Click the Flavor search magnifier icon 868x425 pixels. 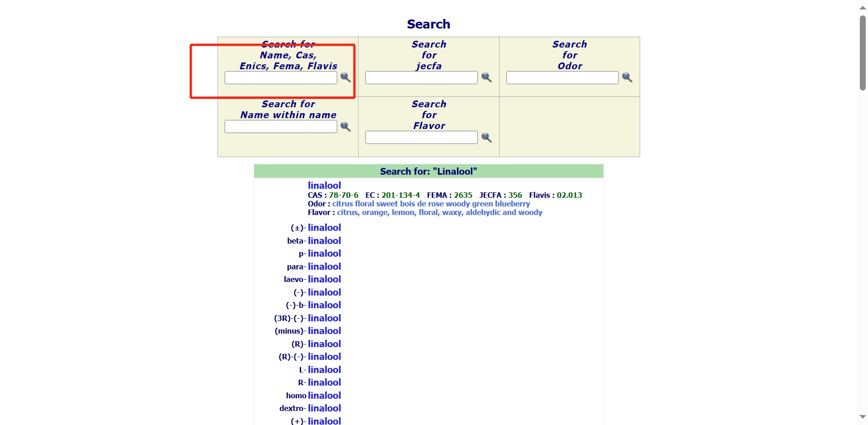(486, 138)
